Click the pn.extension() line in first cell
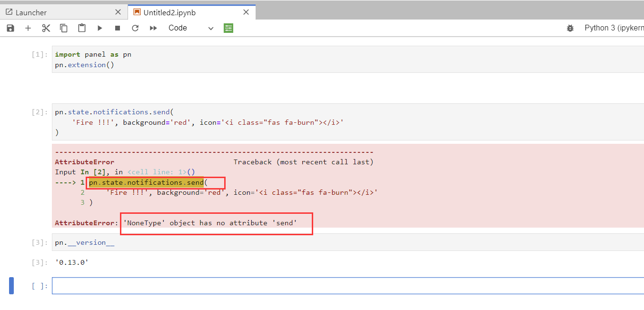 pos(85,65)
